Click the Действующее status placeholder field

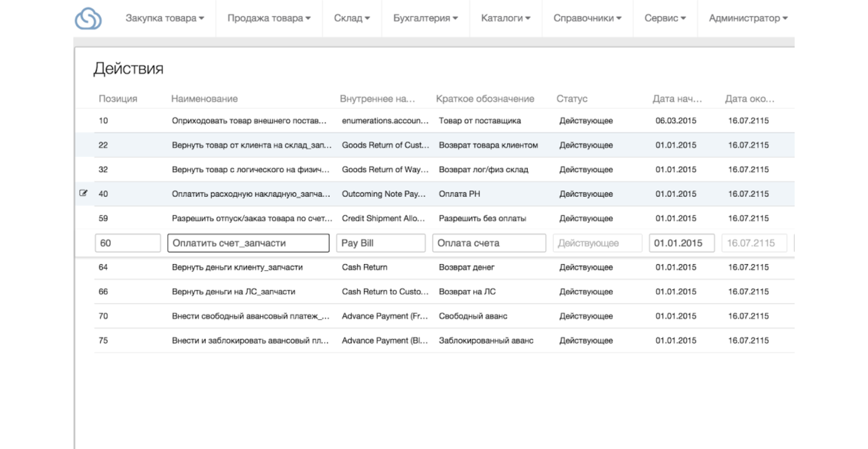pyautogui.click(x=597, y=243)
